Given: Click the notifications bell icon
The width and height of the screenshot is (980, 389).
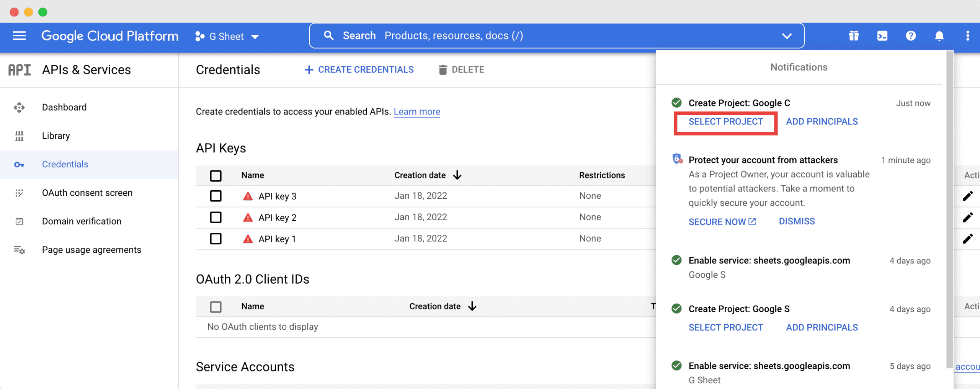Looking at the screenshot, I should [939, 36].
